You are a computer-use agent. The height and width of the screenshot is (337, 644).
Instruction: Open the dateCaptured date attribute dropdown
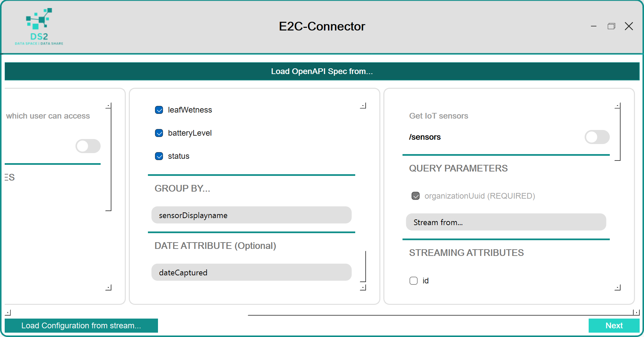point(251,272)
